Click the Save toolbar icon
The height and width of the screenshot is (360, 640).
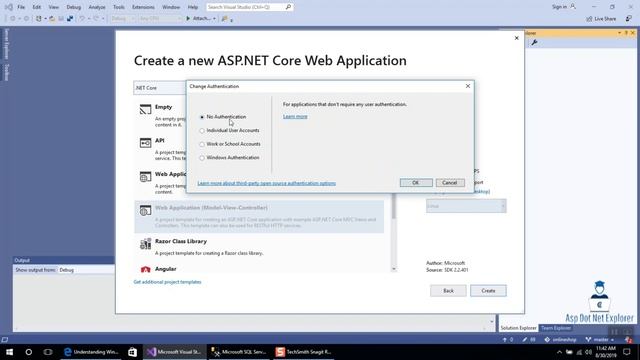[x=61, y=18]
